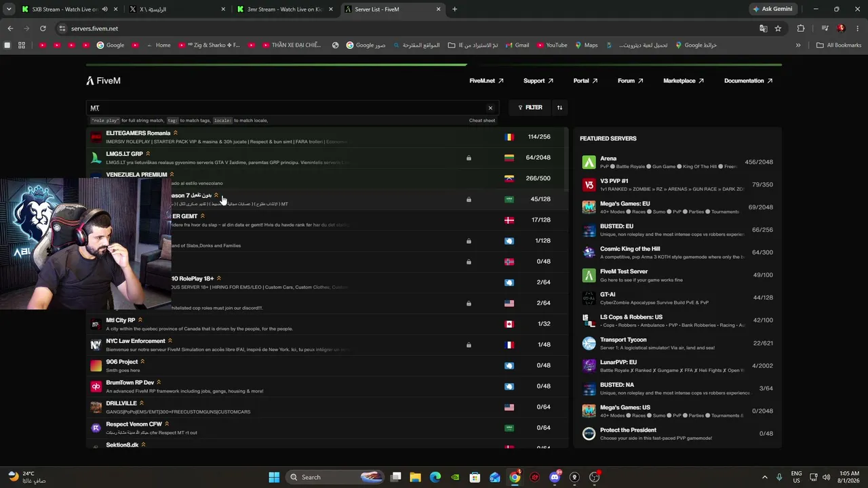
Task: Click the Transport Tycoon server icon
Action: [589, 343]
